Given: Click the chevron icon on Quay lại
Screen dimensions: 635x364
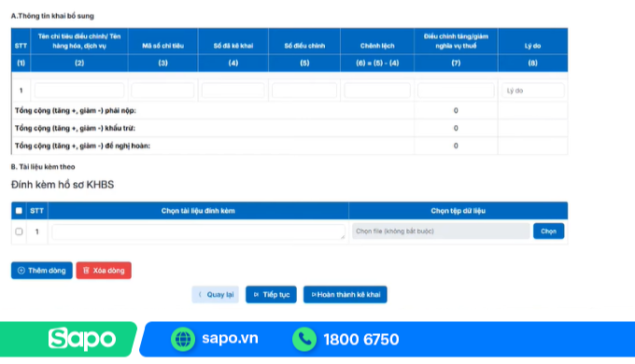Looking at the screenshot, I should tap(200, 294).
